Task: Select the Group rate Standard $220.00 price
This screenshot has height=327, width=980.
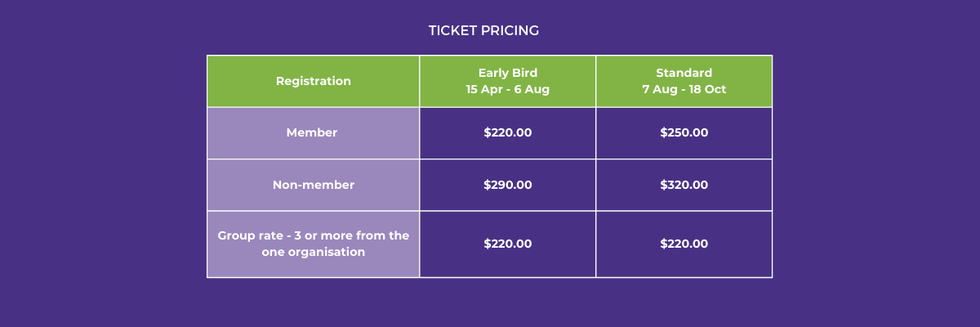Action: [x=684, y=244]
